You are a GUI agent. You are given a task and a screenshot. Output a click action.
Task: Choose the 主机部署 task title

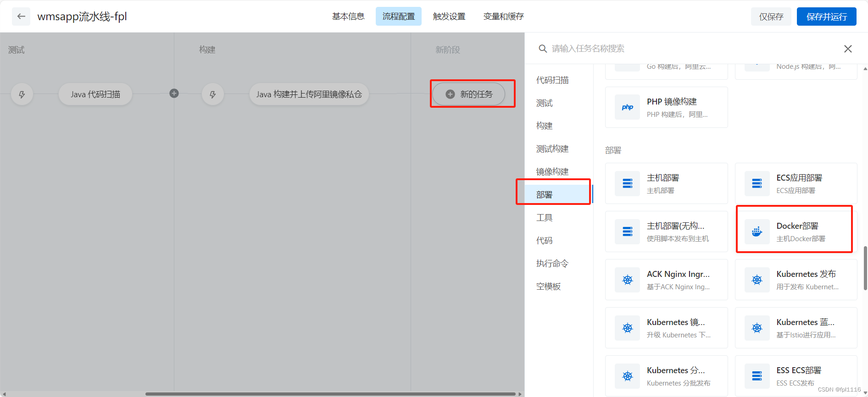(x=663, y=178)
